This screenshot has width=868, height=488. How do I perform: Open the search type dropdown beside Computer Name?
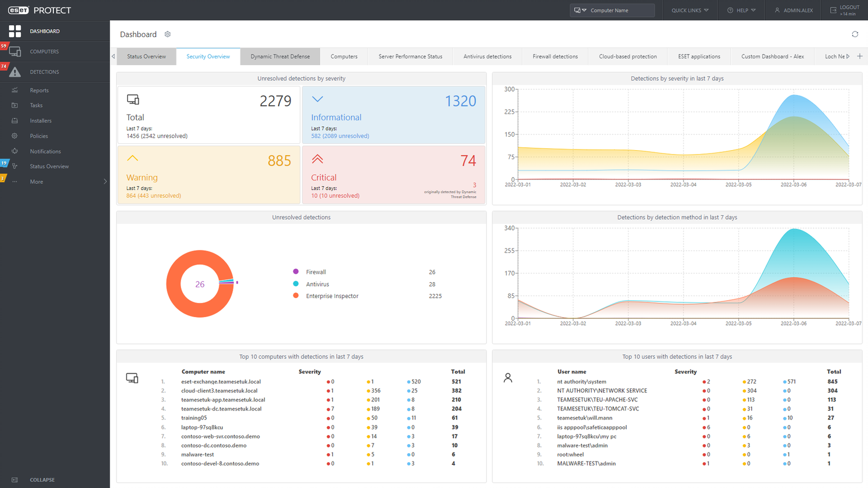(580, 10)
